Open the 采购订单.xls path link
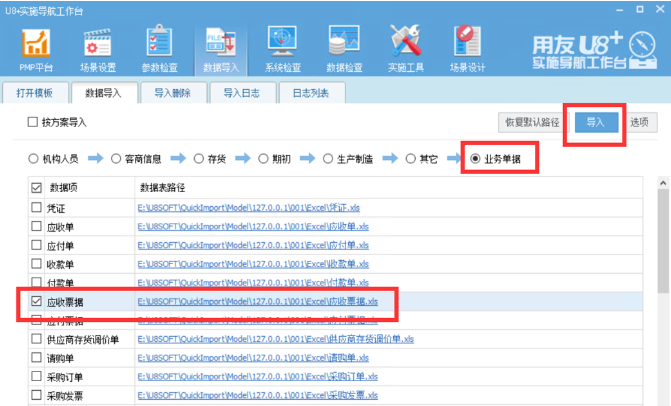The image size is (671, 406). (x=258, y=376)
